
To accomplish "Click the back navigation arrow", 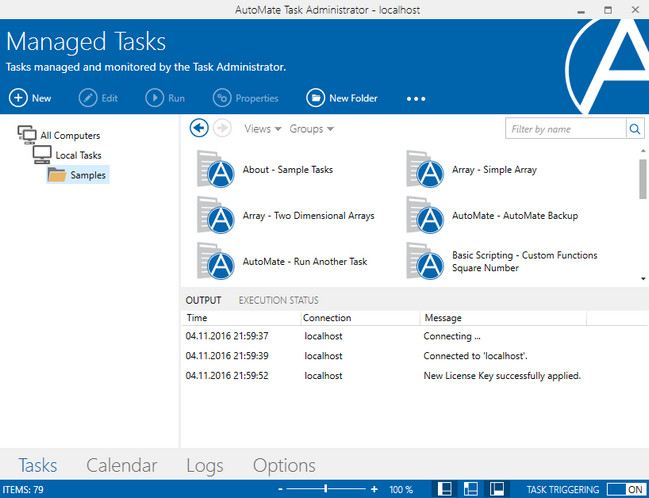I will tap(198, 128).
